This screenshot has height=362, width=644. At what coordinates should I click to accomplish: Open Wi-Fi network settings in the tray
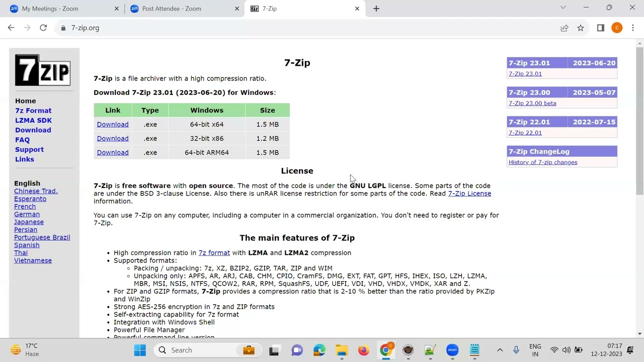(554, 350)
